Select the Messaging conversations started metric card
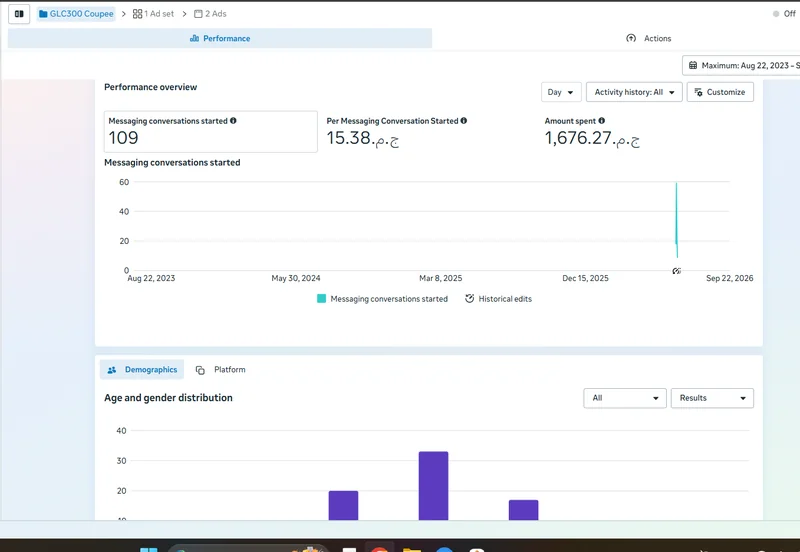 [x=211, y=132]
